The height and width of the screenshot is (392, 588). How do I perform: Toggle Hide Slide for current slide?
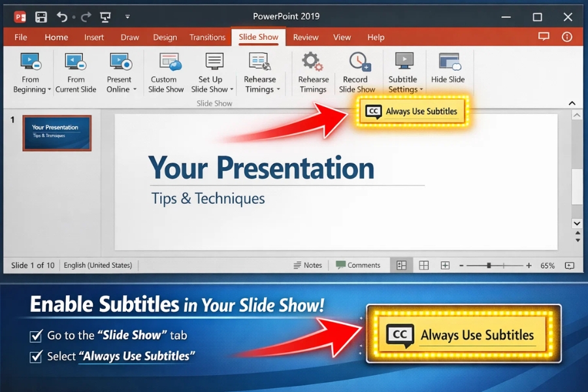tap(448, 71)
